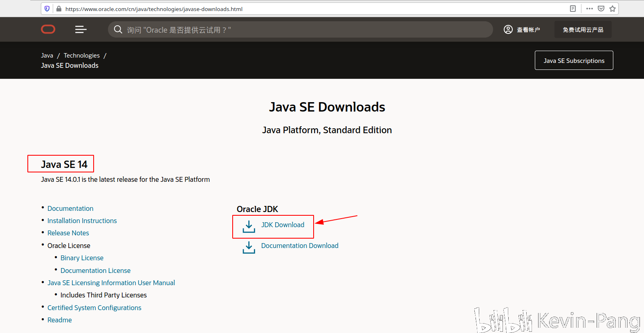644x333 pixels.
Task: Click the site security padlock icon
Action: (x=59, y=9)
